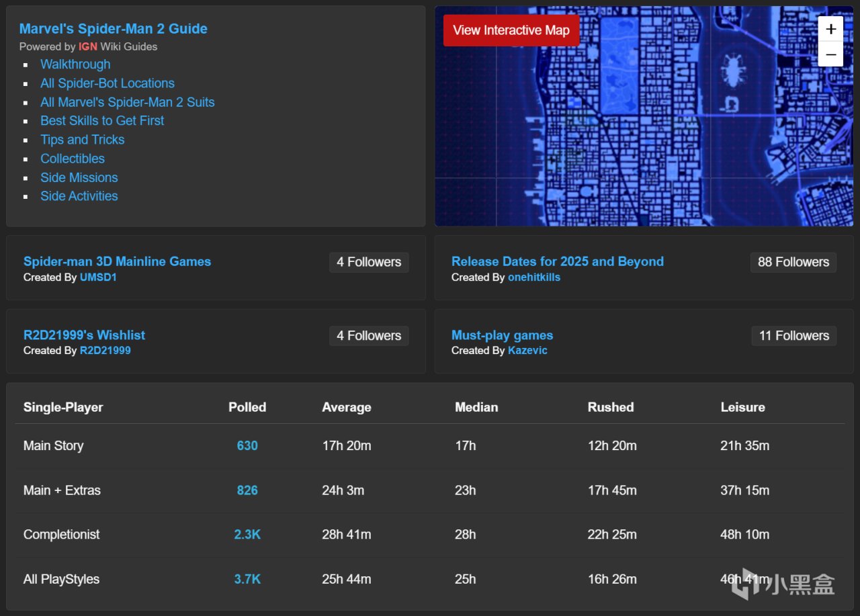This screenshot has width=860, height=616.
Task: Select Main + Extras leisure time 37h 15m
Action: (x=745, y=490)
